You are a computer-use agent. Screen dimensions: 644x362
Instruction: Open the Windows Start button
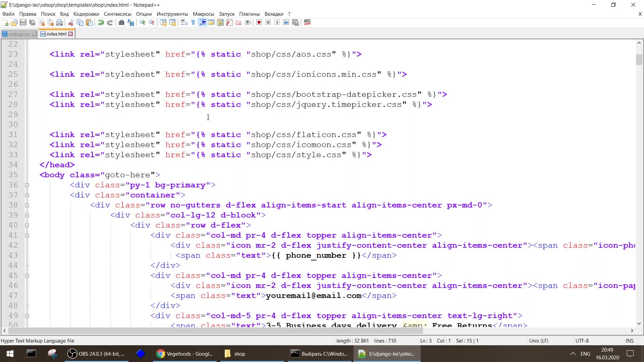coord(10,354)
